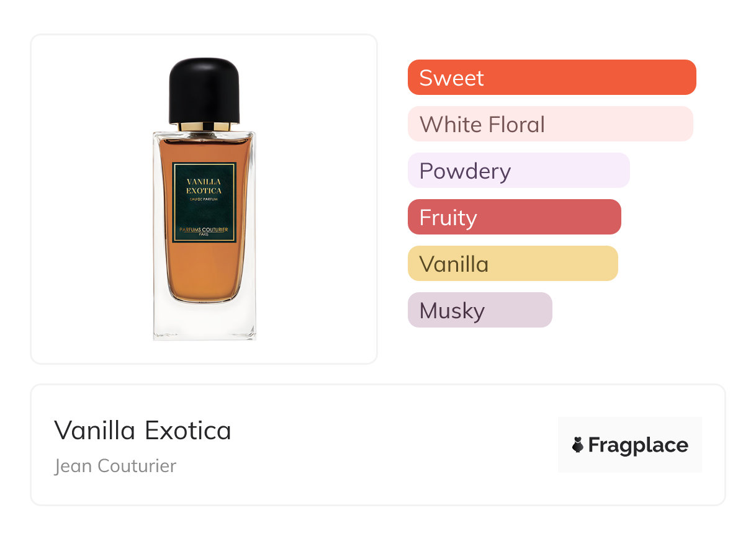This screenshot has width=756, height=536.
Task: Click the Fragplace brand wordmark
Action: point(638,445)
